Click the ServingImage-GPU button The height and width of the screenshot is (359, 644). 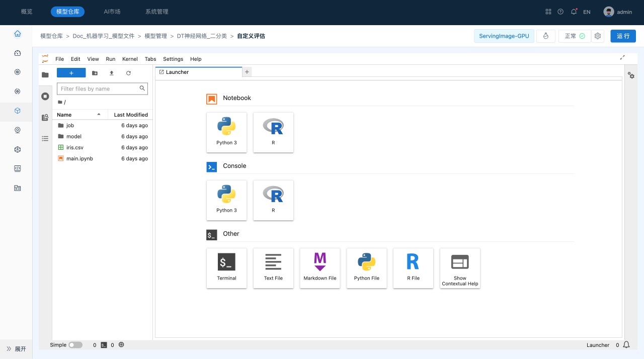[504, 36]
